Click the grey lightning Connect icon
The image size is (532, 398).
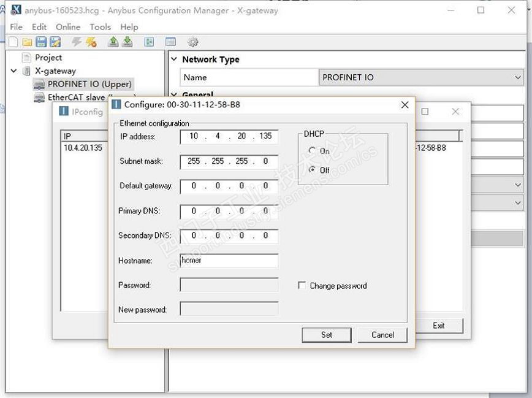point(77,42)
